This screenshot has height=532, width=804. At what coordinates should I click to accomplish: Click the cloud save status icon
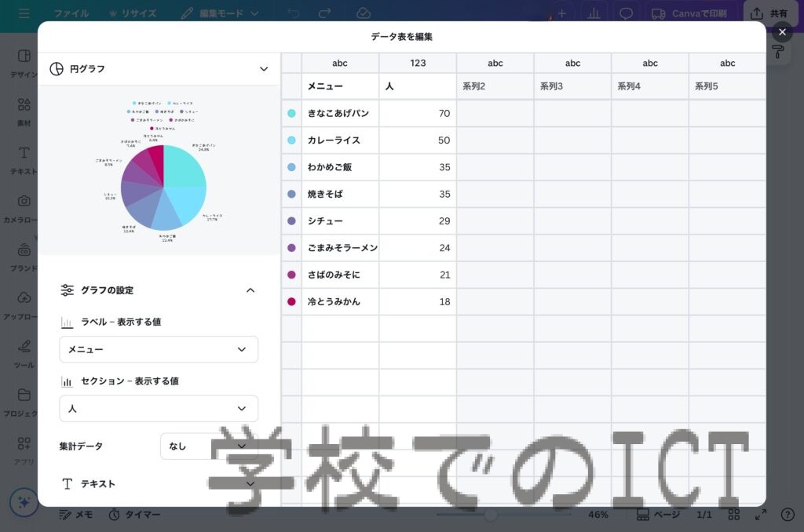363,13
